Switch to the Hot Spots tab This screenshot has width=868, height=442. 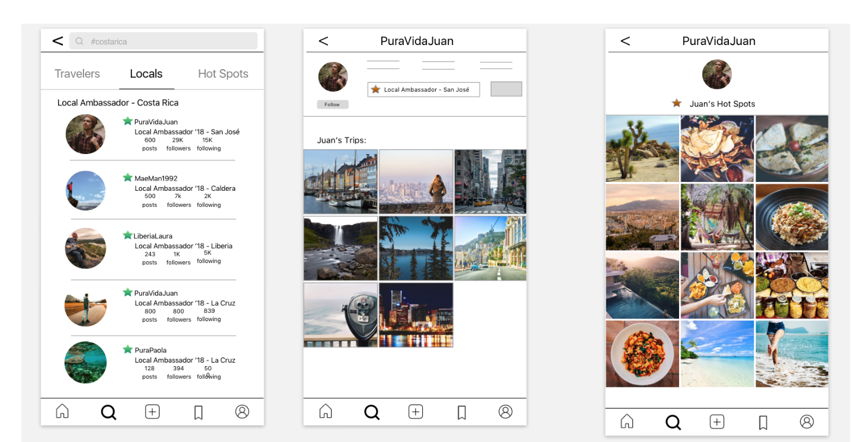pyautogui.click(x=223, y=73)
